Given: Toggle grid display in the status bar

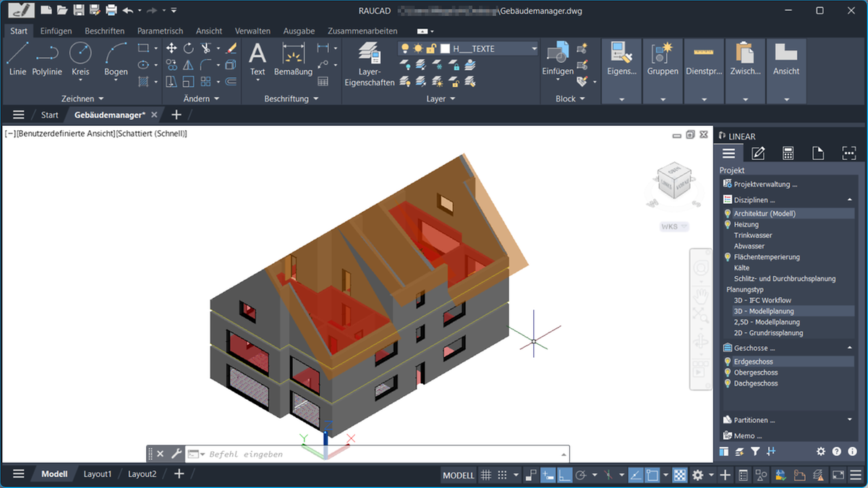Looking at the screenshot, I should click(x=485, y=475).
